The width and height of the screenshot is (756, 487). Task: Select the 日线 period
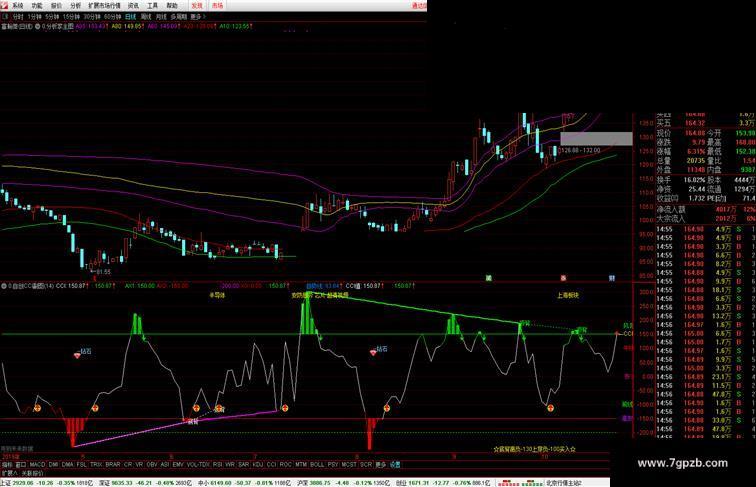[131, 16]
